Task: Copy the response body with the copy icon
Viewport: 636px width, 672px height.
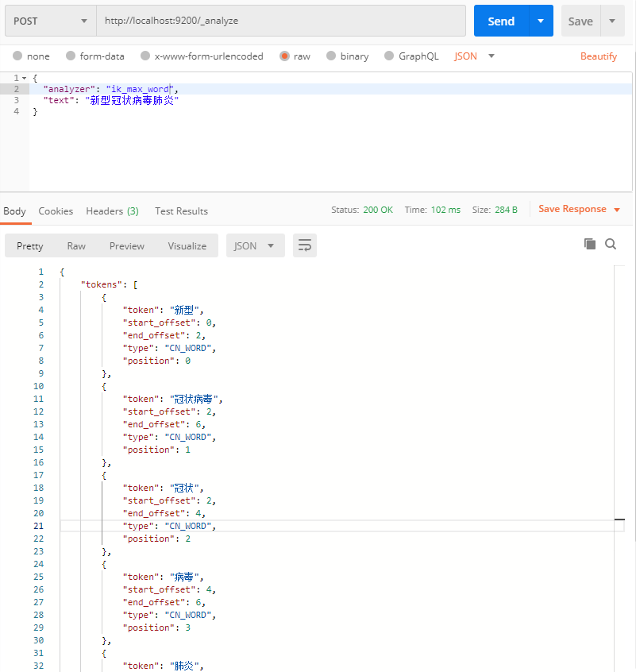Action: pyautogui.click(x=590, y=244)
